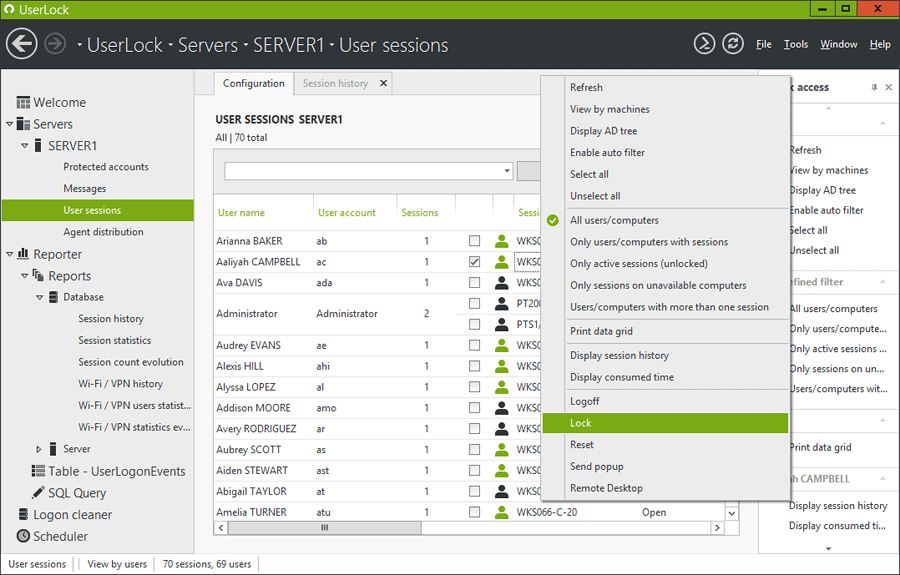The height and width of the screenshot is (575, 900).
Task: Click the horizontal scrollbar under the grid
Action: pyautogui.click(x=324, y=527)
